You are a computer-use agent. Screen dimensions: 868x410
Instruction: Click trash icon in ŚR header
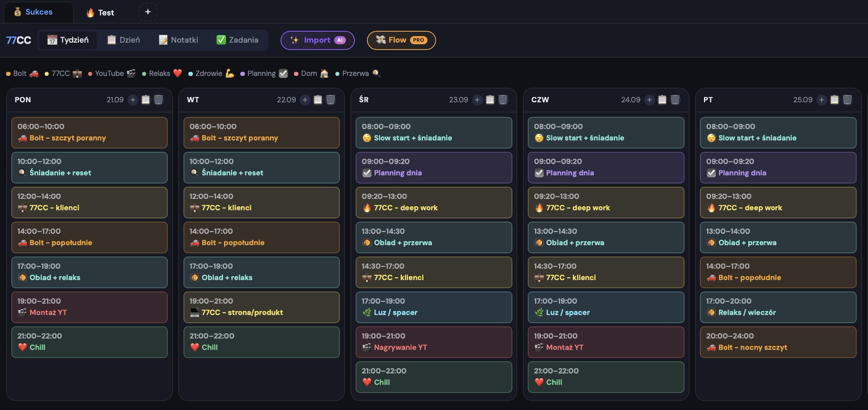[x=503, y=100]
